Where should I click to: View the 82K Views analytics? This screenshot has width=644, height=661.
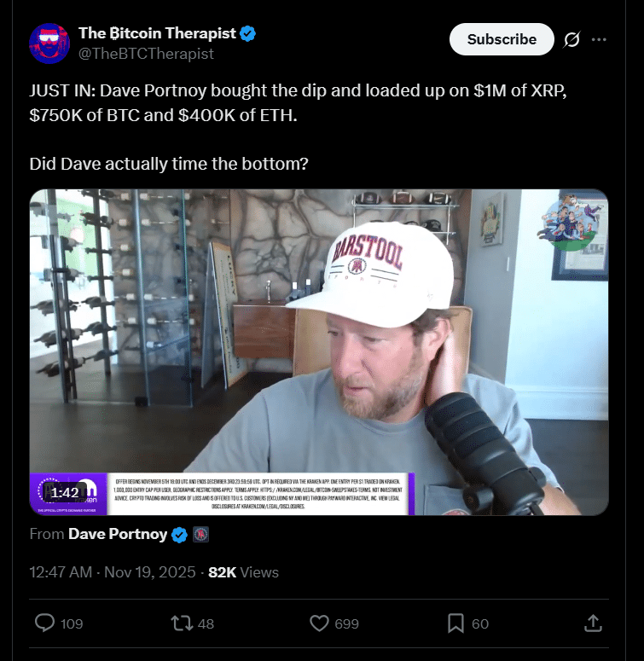pos(243,571)
